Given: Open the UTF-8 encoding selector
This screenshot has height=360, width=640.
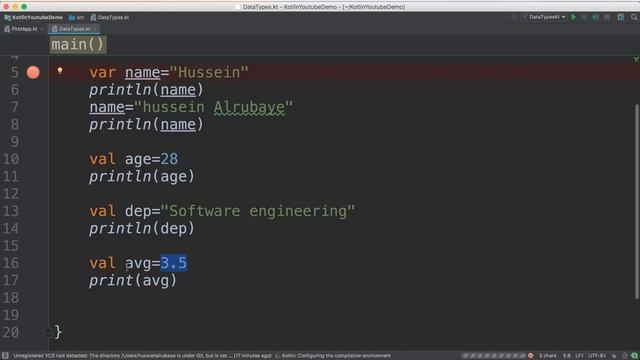Looking at the screenshot, I should click(596, 356).
